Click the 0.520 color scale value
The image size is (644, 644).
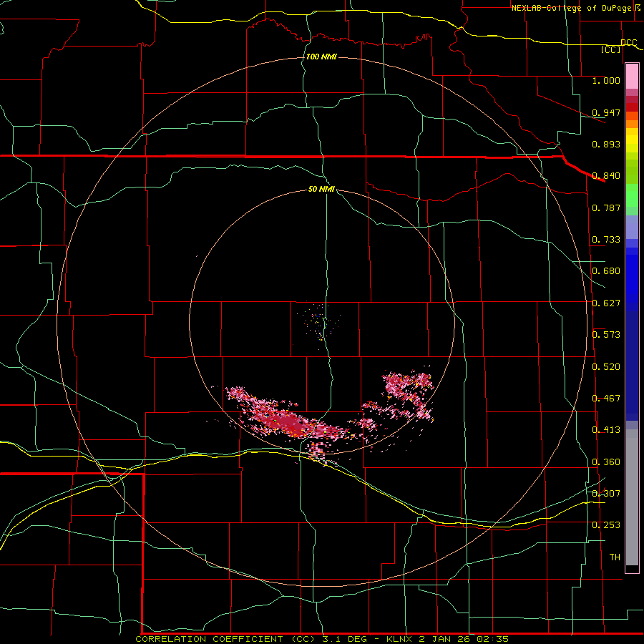(x=606, y=367)
